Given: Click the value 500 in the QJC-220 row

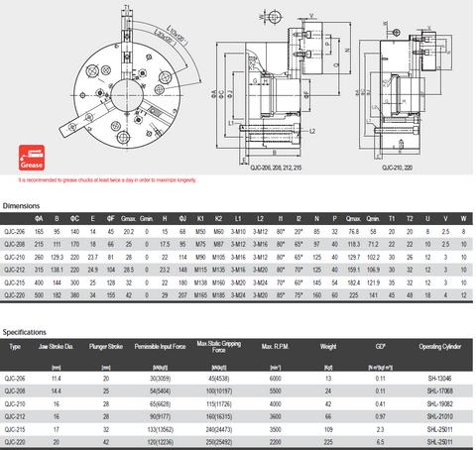Looking at the screenshot, I should coord(39,295).
